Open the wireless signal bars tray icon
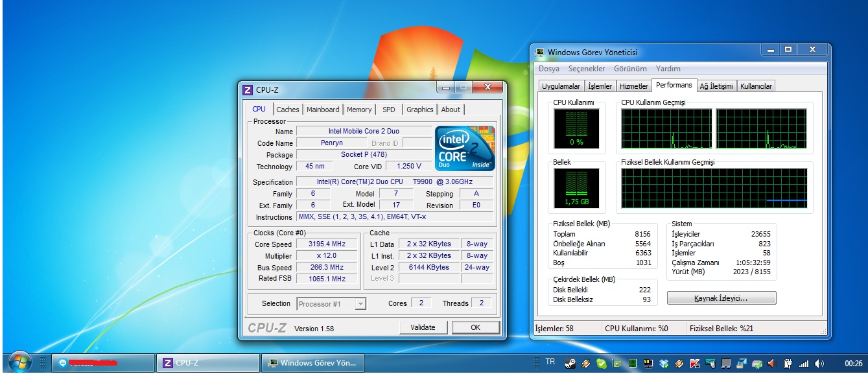 (803, 364)
